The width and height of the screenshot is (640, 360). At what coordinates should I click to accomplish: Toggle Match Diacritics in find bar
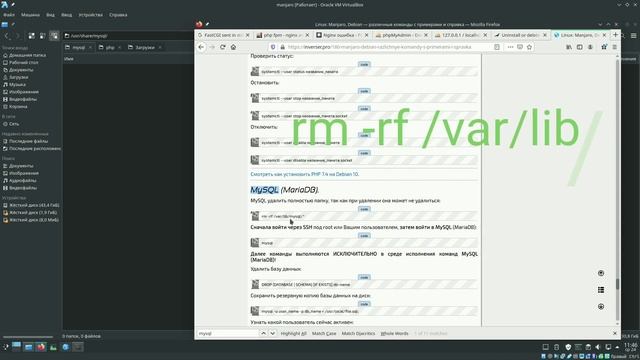coord(358,333)
